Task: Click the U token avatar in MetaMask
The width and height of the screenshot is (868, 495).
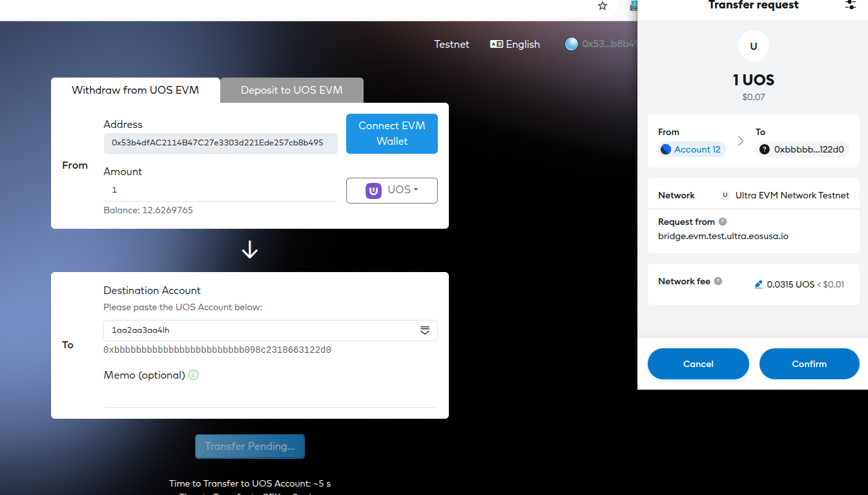Action: click(753, 47)
